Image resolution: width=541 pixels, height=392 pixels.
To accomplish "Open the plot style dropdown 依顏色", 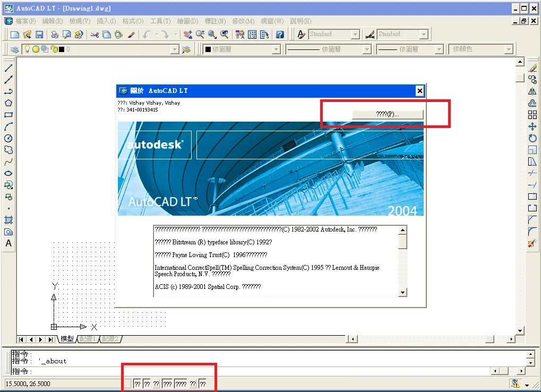I will point(509,49).
